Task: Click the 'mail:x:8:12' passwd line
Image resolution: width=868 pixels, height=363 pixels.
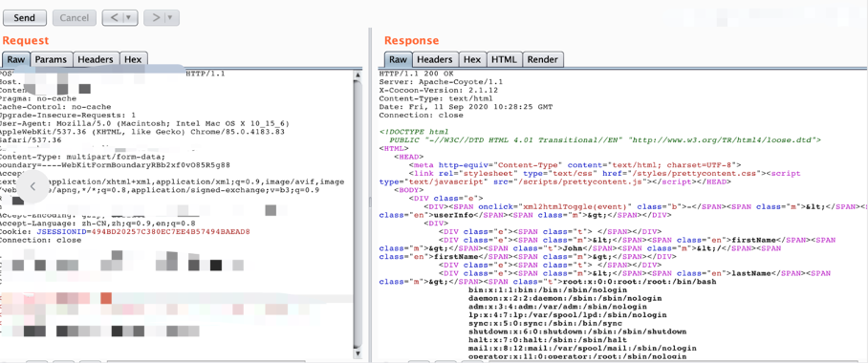Action: point(582,349)
